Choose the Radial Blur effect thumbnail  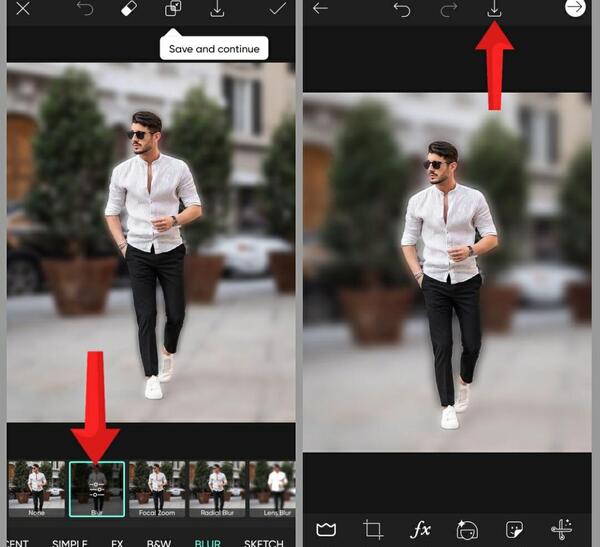217,489
